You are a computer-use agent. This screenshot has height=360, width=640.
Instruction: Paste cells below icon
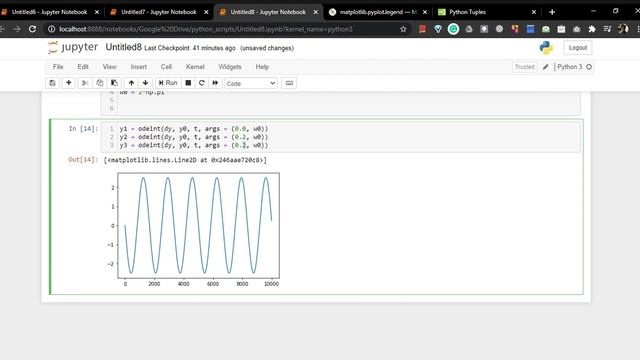pyautogui.click(x=114, y=83)
